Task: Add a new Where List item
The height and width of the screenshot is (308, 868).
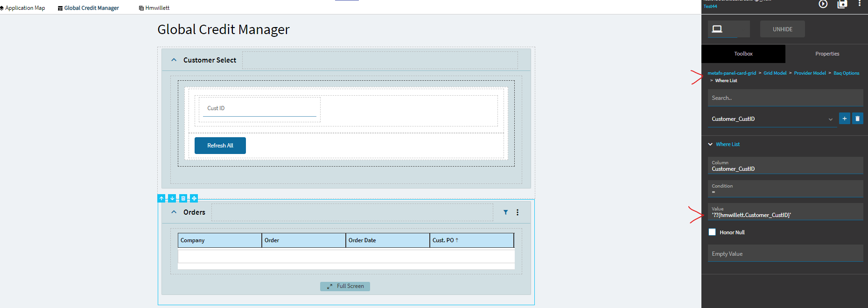Action: (x=845, y=119)
